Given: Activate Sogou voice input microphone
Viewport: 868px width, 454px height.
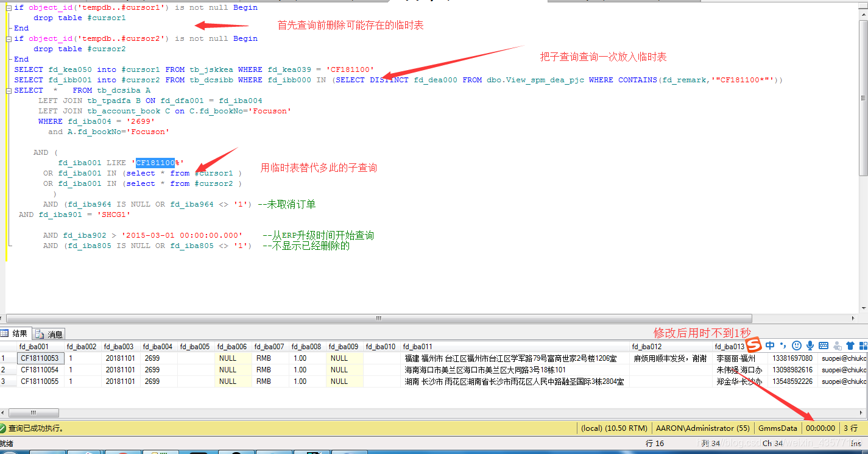Looking at the screenshot, I should pos(810,346).
